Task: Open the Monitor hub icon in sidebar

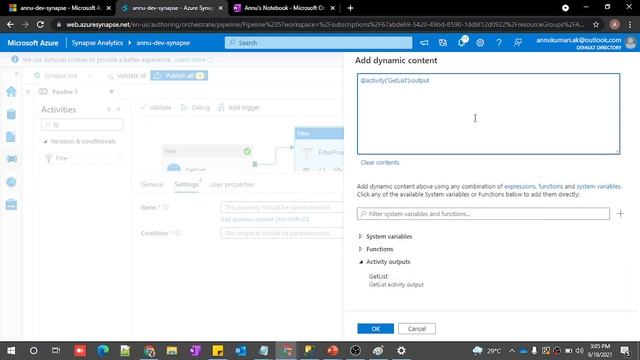Action: point(11,182)
